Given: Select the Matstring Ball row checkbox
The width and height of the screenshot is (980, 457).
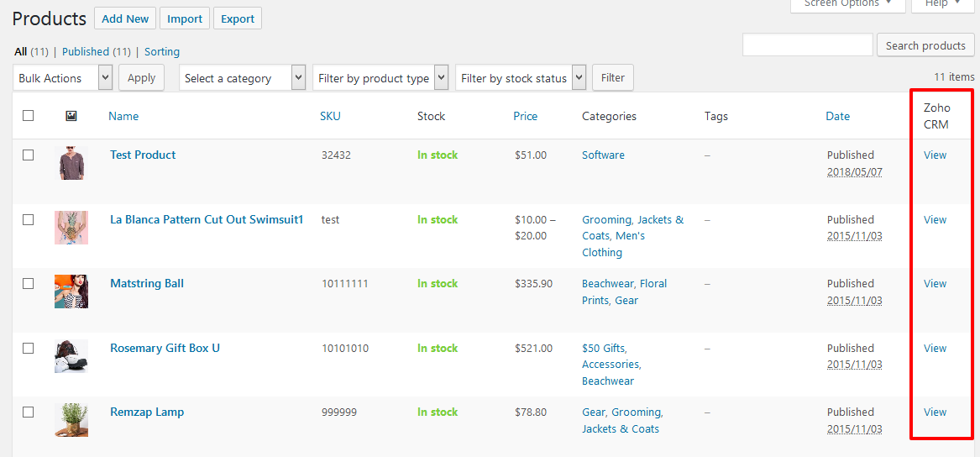Looking at the screenshot, I should (28, 283).
